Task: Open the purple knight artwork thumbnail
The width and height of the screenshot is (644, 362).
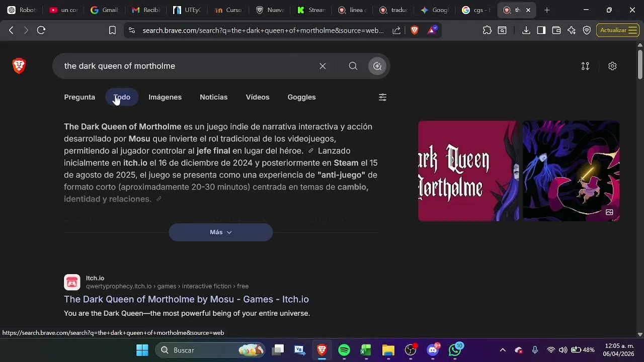Action: [x=571, y=171]
